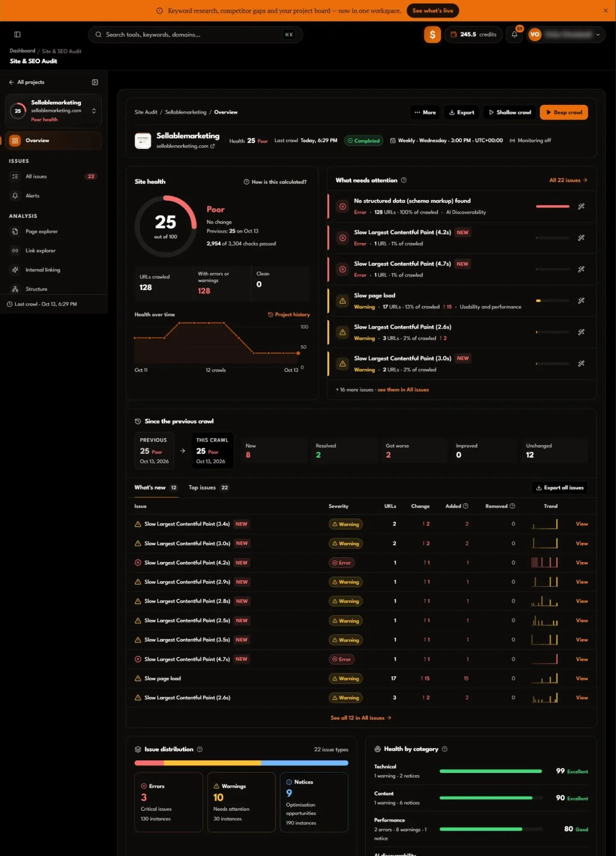This screenshot has width=616, height=856.
Task: Click the orange dollar upgrade icon
Action: click(432, 34)
